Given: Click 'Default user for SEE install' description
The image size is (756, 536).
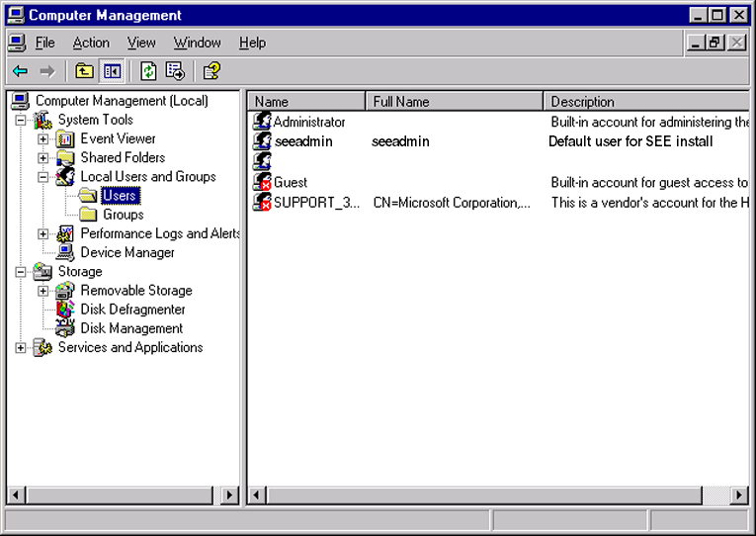Looking at the screenshot, I should click(x=630, y=141).
